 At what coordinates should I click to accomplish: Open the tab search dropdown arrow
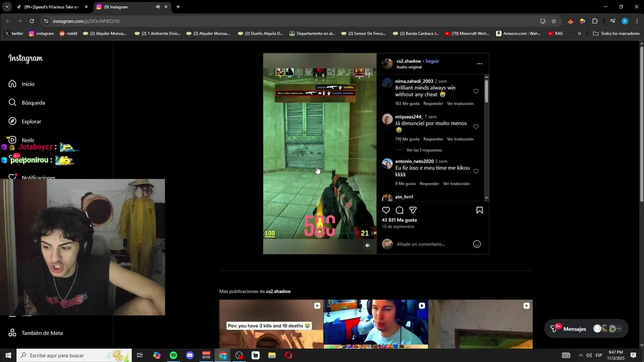click(7, 7)
